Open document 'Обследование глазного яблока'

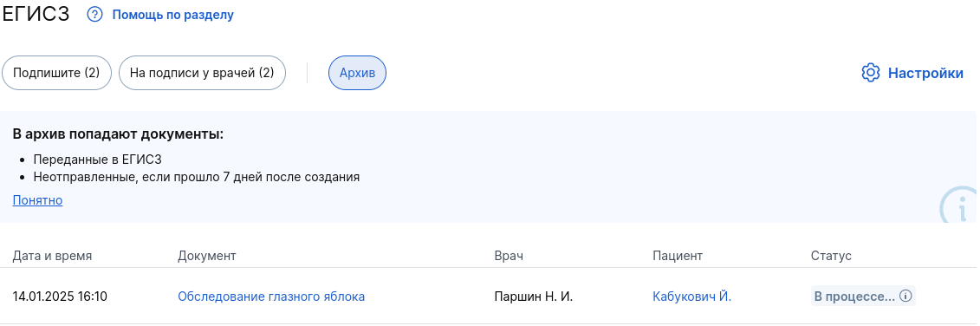tap(271, 297)
